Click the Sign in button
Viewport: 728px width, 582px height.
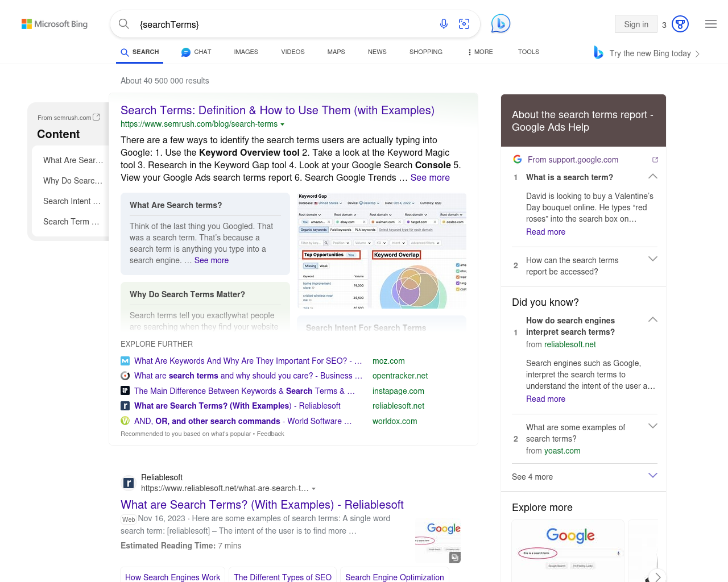636,24
